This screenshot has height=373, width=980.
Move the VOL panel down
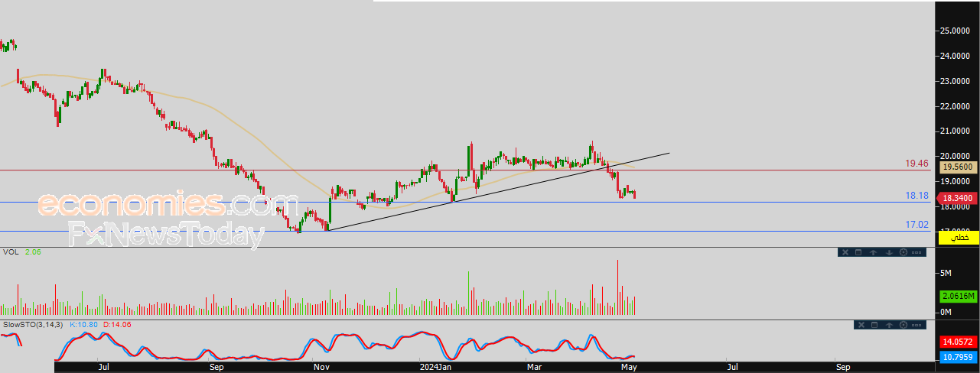pos(889,252)
